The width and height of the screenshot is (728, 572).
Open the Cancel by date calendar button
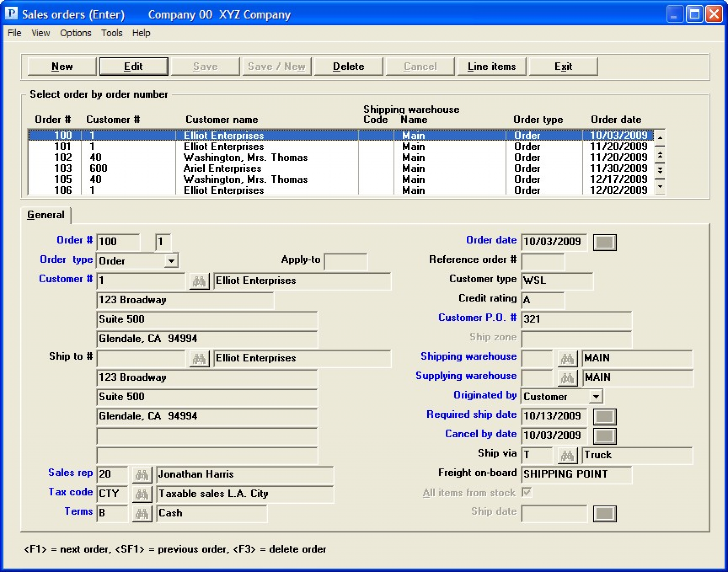click(605, 436)
